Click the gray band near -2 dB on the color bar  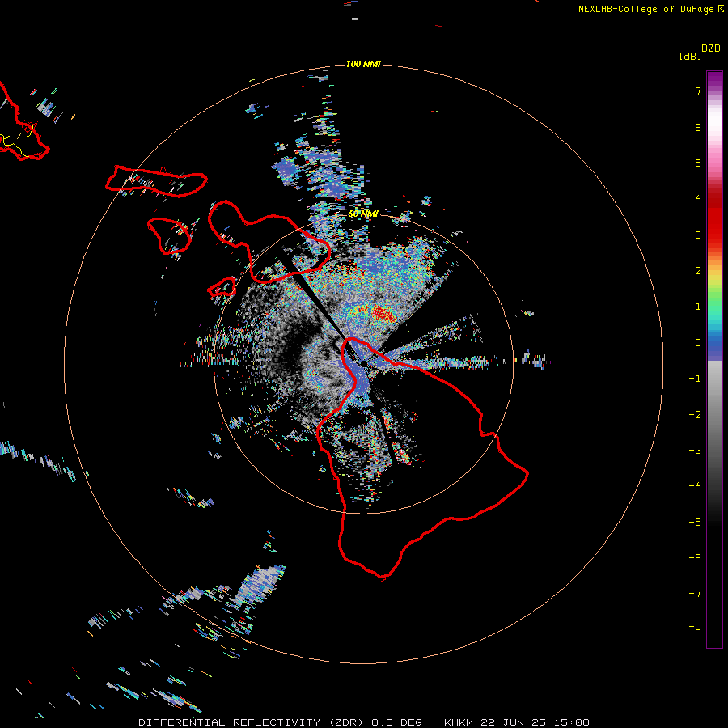[714, 413]
